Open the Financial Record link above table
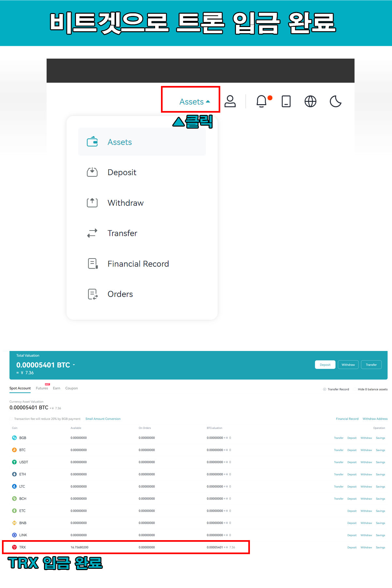 pyautogui.click(x=347, y=419)
